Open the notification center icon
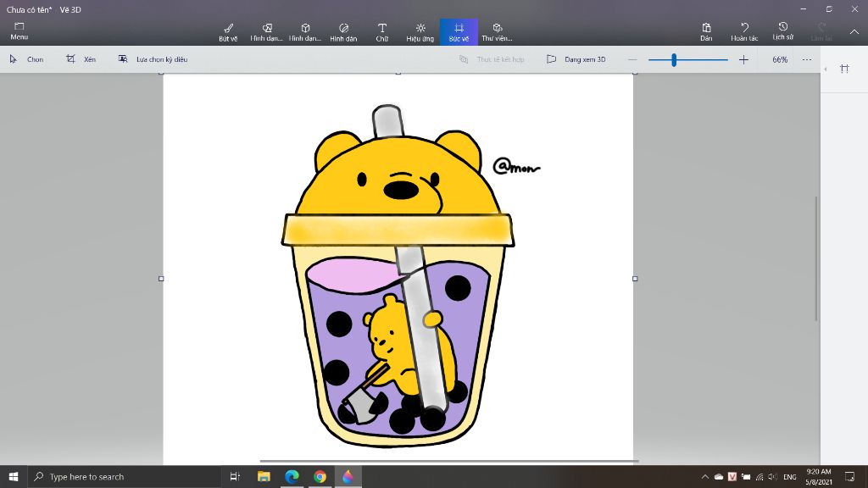Viewport: 868px width, 488px height. pyautogui.click(x=849, y=476)
